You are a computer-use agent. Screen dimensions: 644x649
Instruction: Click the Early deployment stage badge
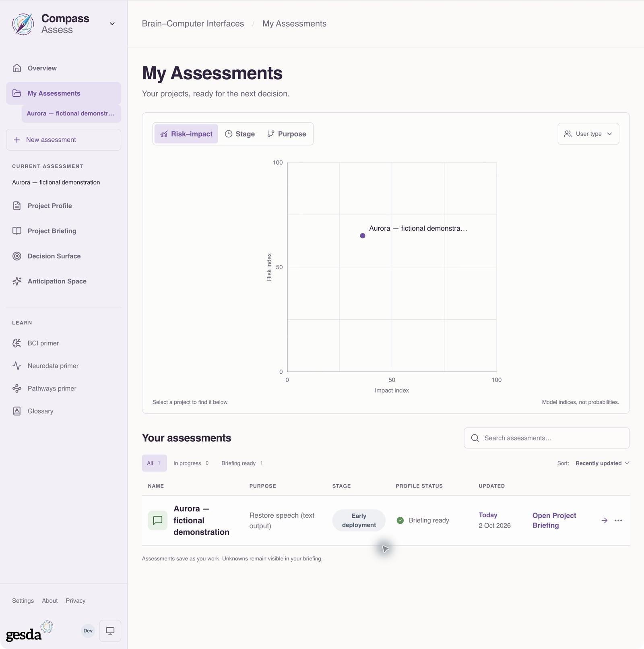(359, 521)
